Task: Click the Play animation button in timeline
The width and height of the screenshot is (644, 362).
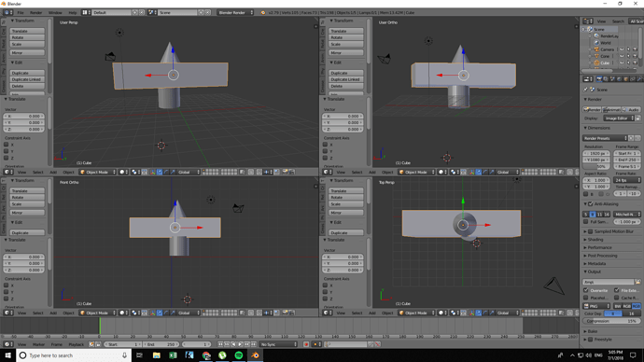Action: pos(240,344)
